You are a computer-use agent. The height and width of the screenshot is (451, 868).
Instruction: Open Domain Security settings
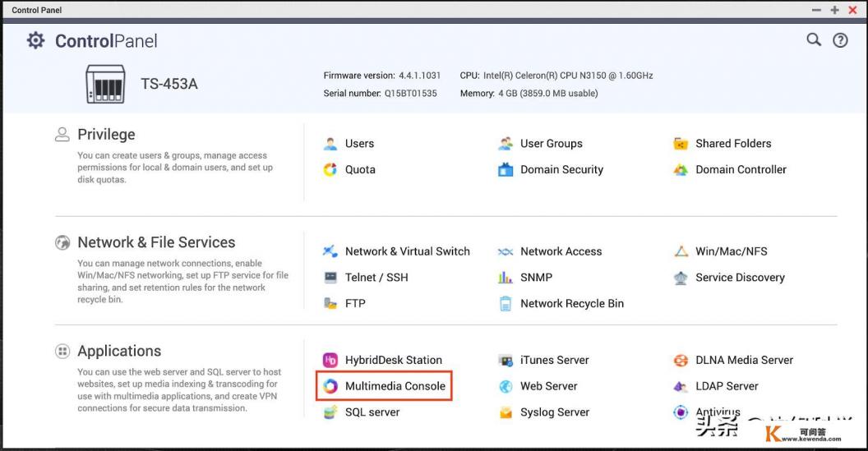(562, 169)
